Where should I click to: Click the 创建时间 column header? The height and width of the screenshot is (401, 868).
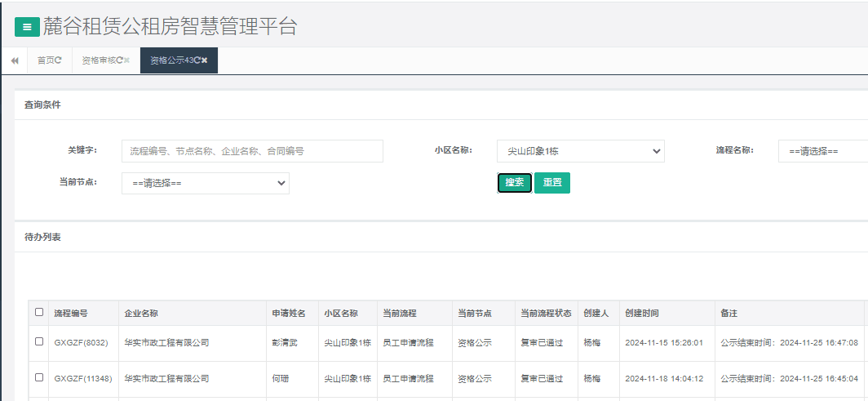tap(642, 313)
